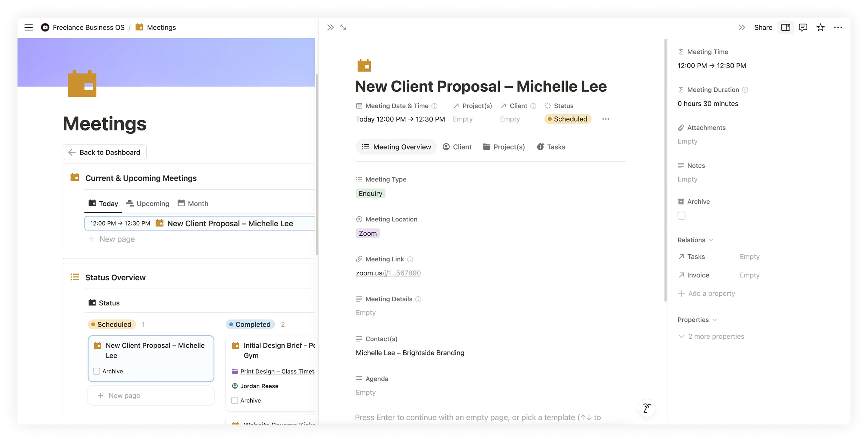This screenshot has width=868, height=442.
Task: Check the Archive property checkbox
Action: click(681, 216)
